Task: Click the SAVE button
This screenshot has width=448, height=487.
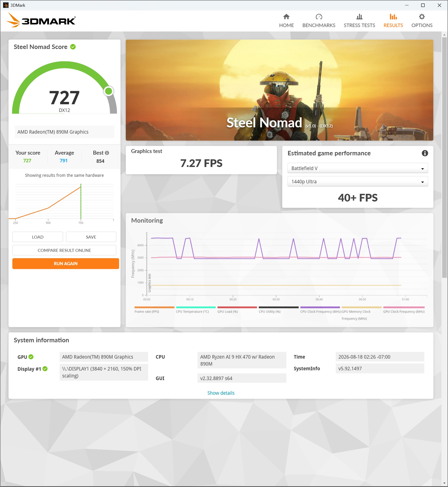Action: point(91,237)
